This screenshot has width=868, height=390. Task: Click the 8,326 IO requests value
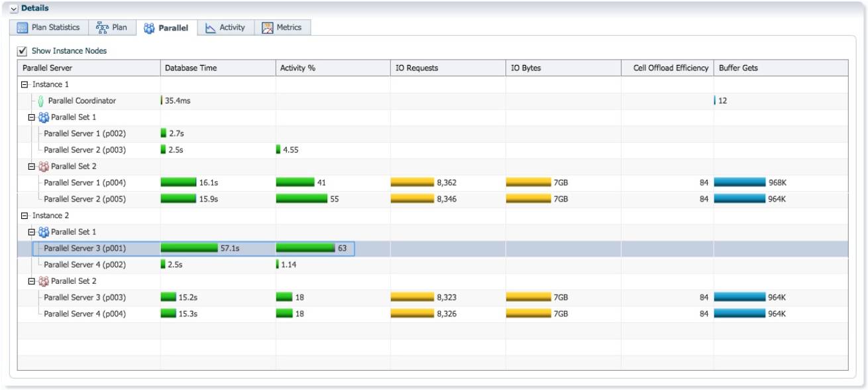point(447,314)
